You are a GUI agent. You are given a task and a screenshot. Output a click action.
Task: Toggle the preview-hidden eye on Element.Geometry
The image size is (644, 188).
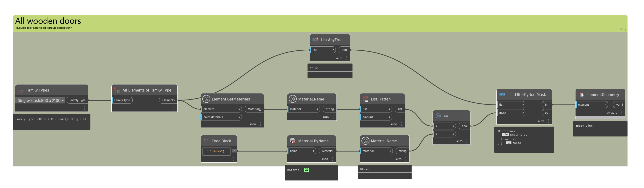[x=608, y=113]
